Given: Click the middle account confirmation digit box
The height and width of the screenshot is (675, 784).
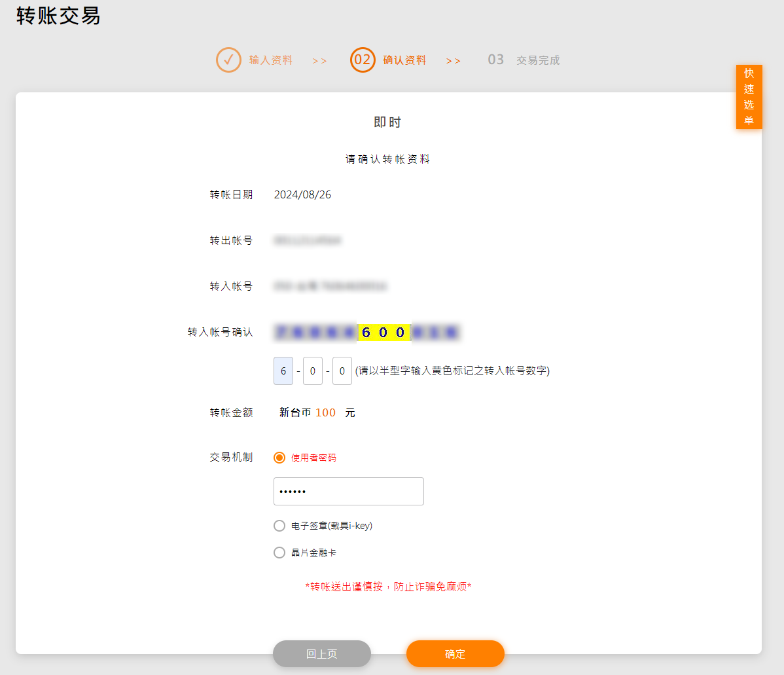Looking at the screenshot, I should [313, 371].
